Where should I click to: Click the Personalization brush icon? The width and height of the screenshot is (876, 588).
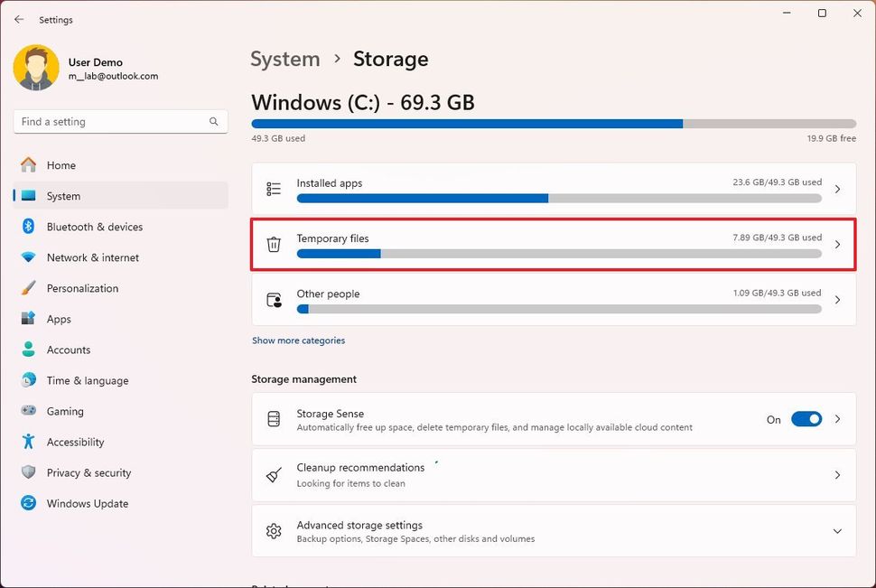(29, 288)
